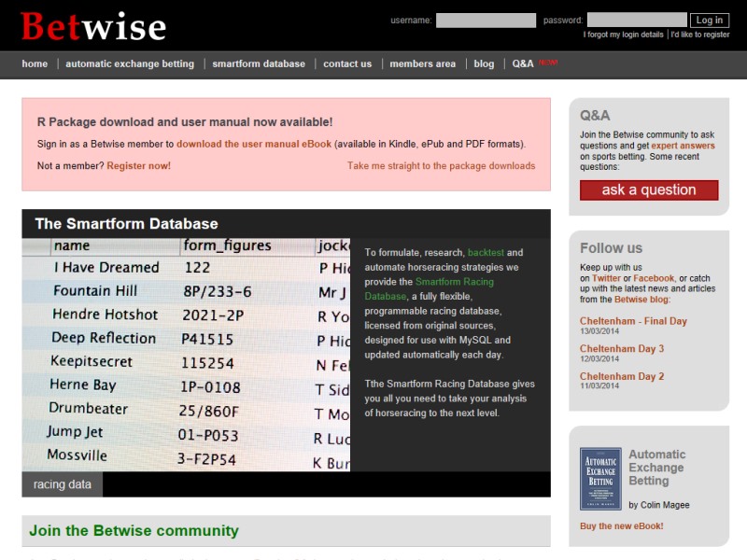Click 'Automatic Exchange Betting' book title
This screenshot has height=560, width=747.
tap(657, 468)
